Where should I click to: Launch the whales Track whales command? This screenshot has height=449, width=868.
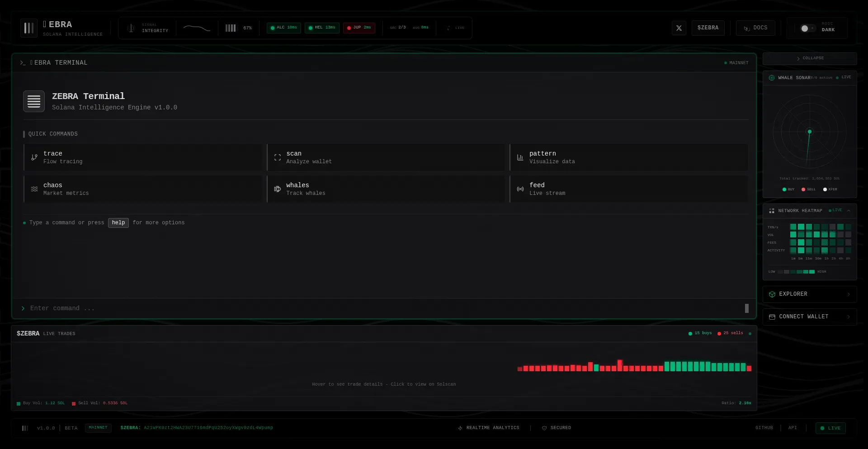point(386,189)
